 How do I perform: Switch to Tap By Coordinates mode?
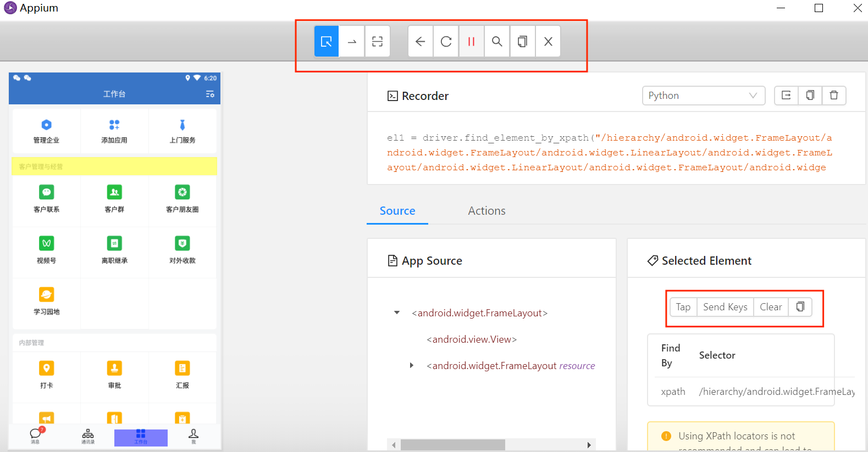(x=377, y=41)
